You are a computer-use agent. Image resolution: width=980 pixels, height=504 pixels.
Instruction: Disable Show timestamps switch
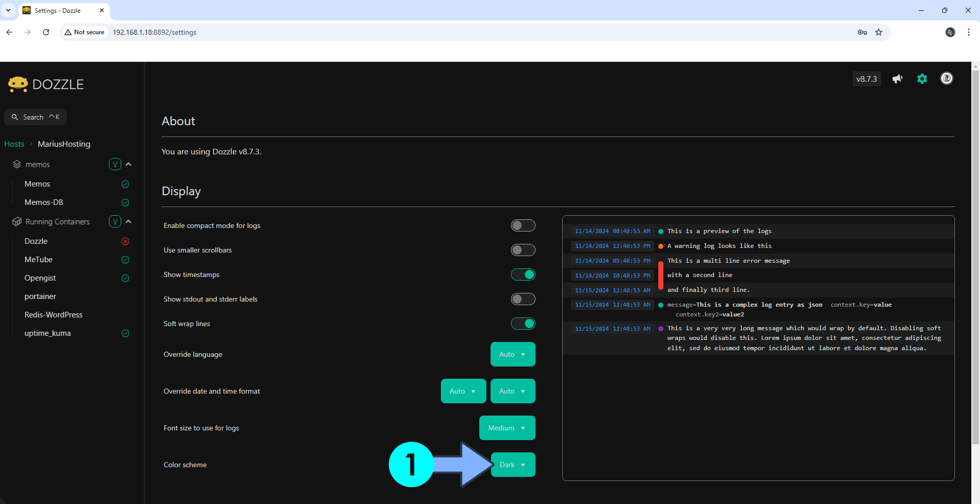523,274
